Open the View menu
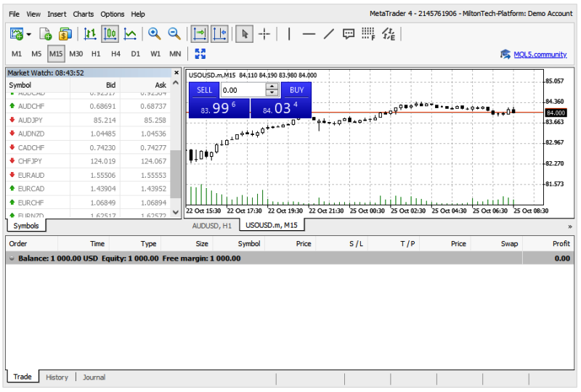This screenshot has height=392, width=581. (33, 14)
